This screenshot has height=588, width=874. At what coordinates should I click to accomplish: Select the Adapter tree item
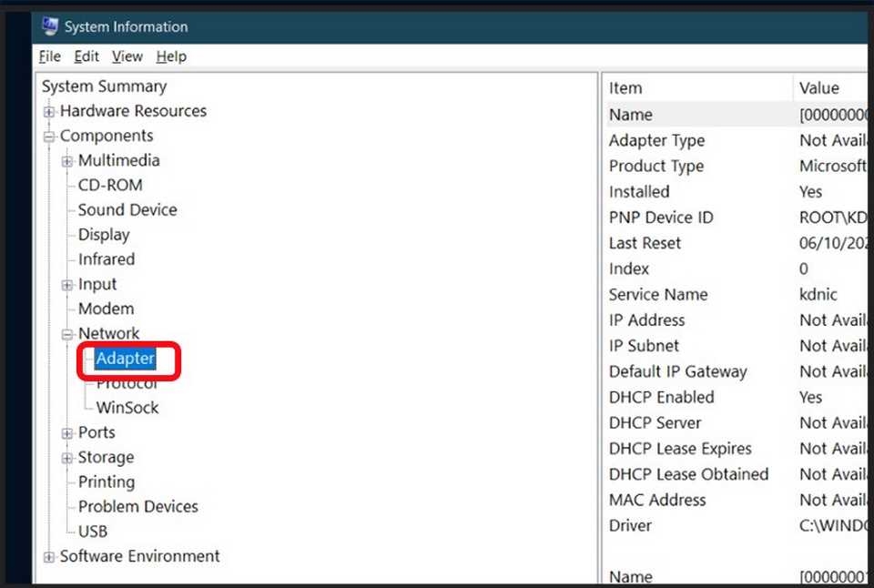[x=126, y=359]
